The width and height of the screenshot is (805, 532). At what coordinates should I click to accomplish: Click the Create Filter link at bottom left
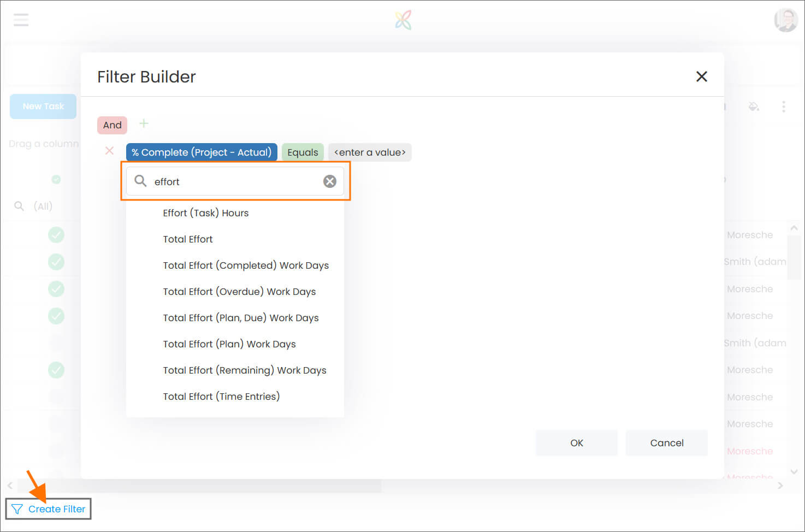pos(48,509)
